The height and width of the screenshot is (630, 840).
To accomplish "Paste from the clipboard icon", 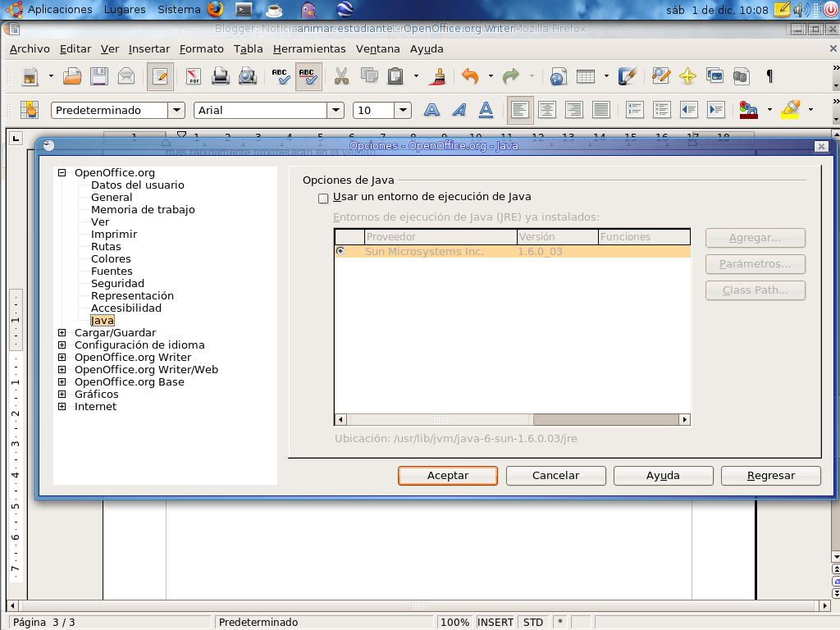I will [395, 76].
